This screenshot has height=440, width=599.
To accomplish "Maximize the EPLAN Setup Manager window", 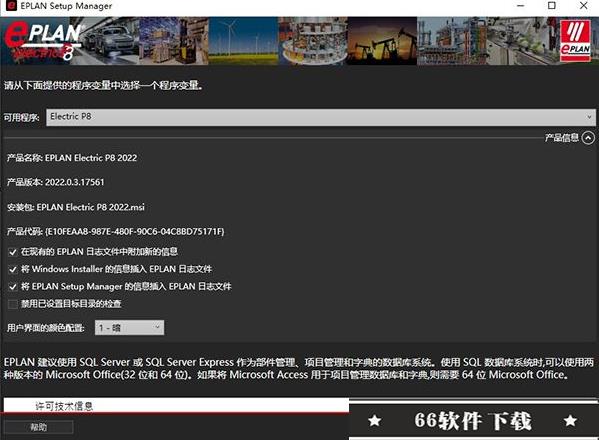I will click(x=552, y=5).
